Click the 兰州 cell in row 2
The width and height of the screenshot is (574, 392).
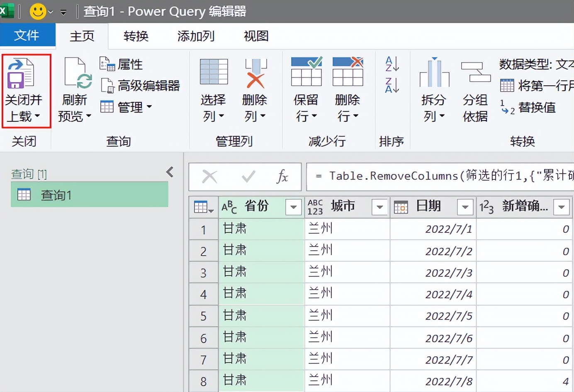[x=348, y=251]
